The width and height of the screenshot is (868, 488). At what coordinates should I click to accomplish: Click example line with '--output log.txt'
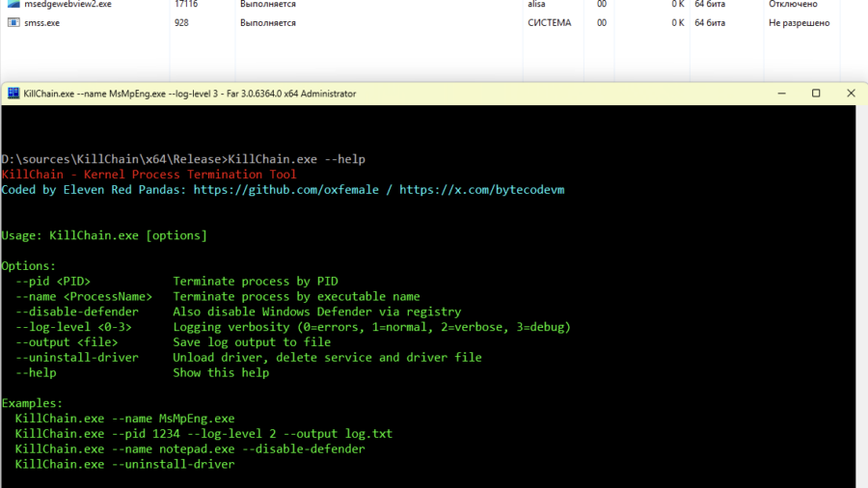point(203,433)
